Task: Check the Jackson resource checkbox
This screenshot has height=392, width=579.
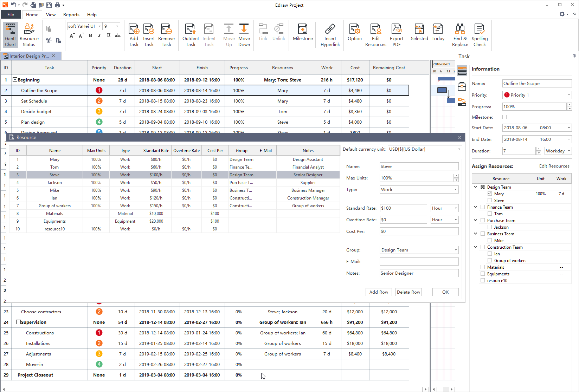Action: click(490, 227)
